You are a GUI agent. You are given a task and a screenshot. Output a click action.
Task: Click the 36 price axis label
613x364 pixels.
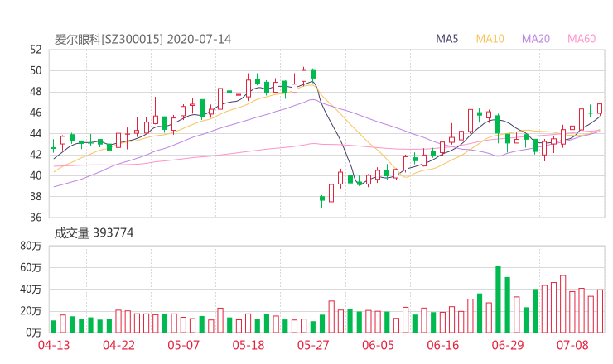click(x=36, y=218)
